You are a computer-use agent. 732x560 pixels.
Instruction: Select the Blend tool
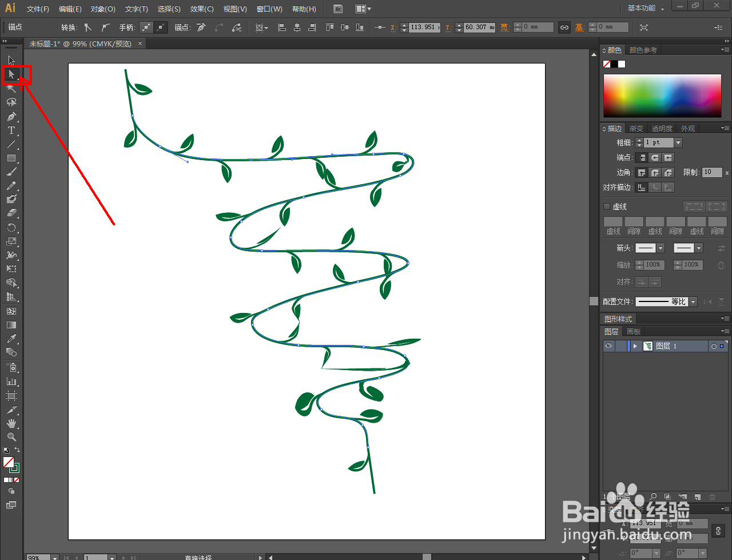tap(11, 353)
